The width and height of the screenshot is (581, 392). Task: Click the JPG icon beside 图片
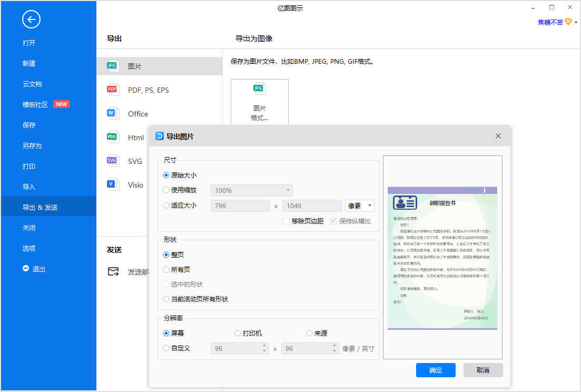coord(112,66)
